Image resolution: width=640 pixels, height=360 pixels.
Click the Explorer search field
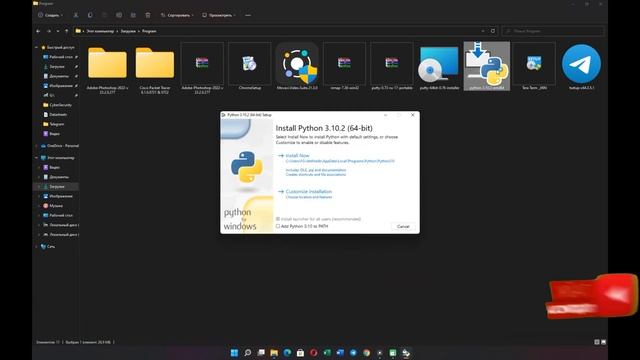tap(553, 31)
